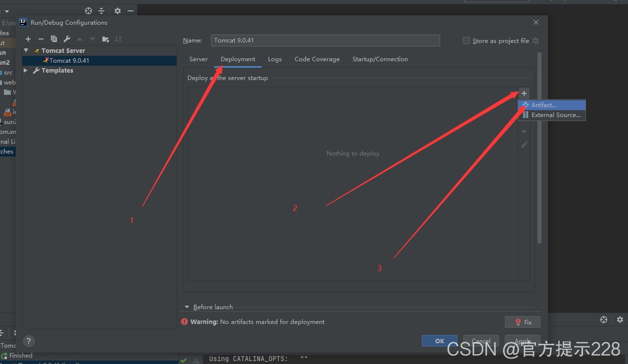Go to Code Coverage tab

[x=317, y=59]
